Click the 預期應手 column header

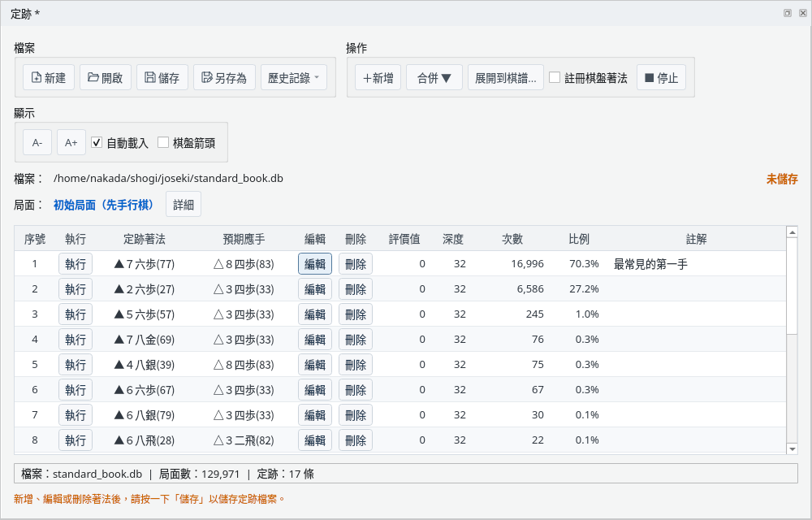pyautogui.click(x=244, y=239)
